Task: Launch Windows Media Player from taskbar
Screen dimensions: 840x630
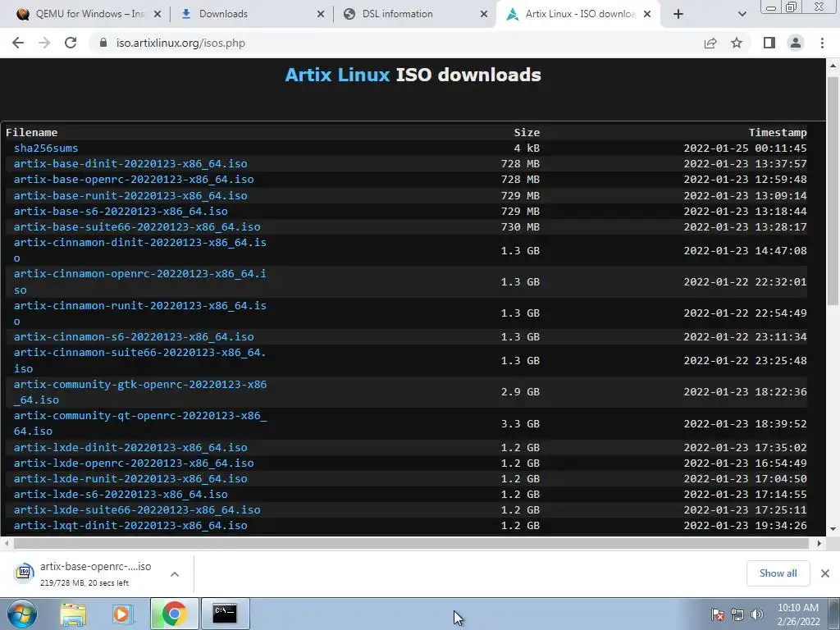Action: (x=123, y=614)
